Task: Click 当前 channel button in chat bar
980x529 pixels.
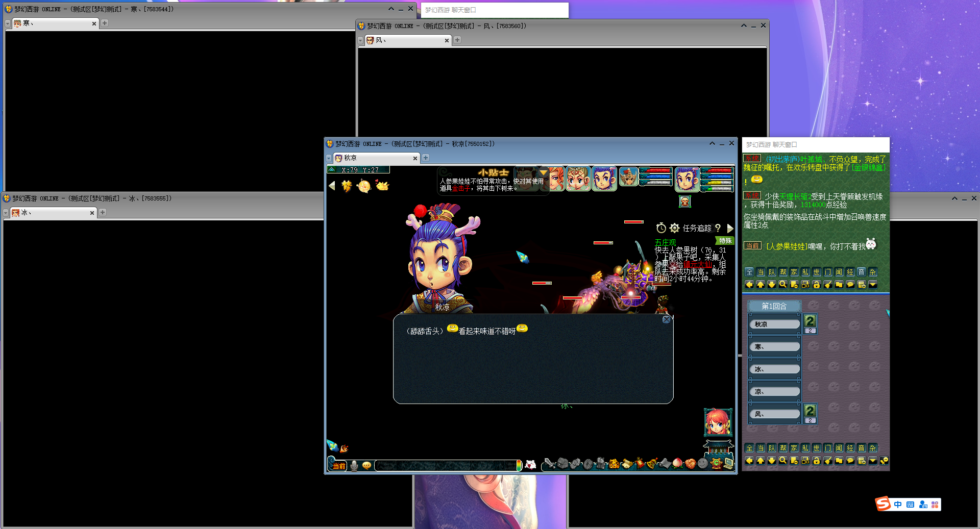Action: coord(339,466)
